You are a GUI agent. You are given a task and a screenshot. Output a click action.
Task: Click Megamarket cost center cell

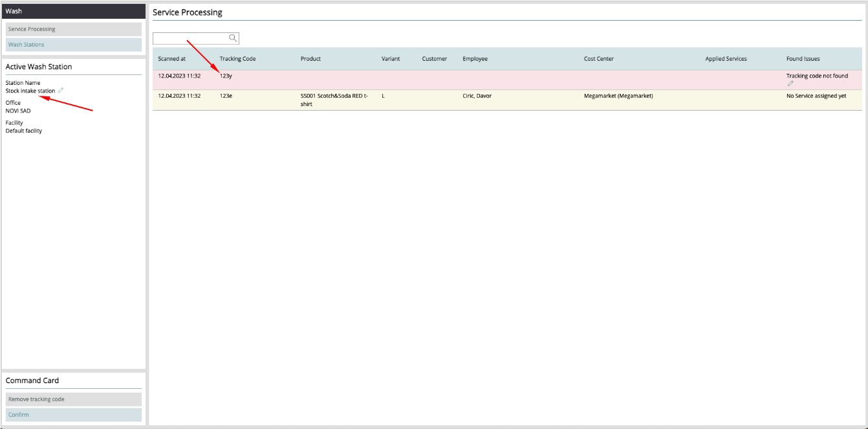618,96
